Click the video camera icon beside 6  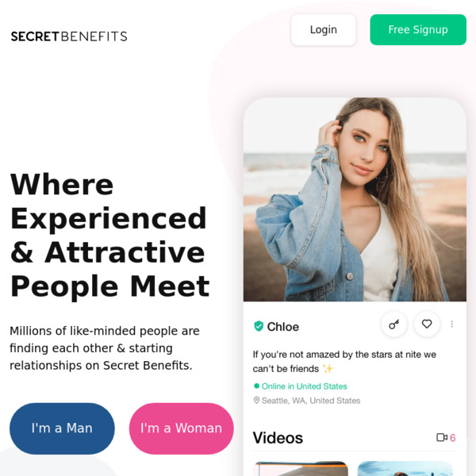[442, 437]
